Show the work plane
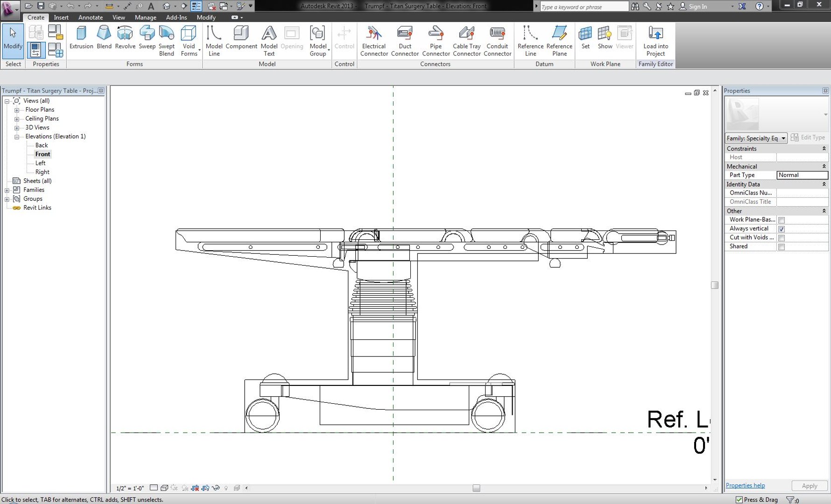Image resolution: width=831 pixels, height=504 pixels. 605,37
